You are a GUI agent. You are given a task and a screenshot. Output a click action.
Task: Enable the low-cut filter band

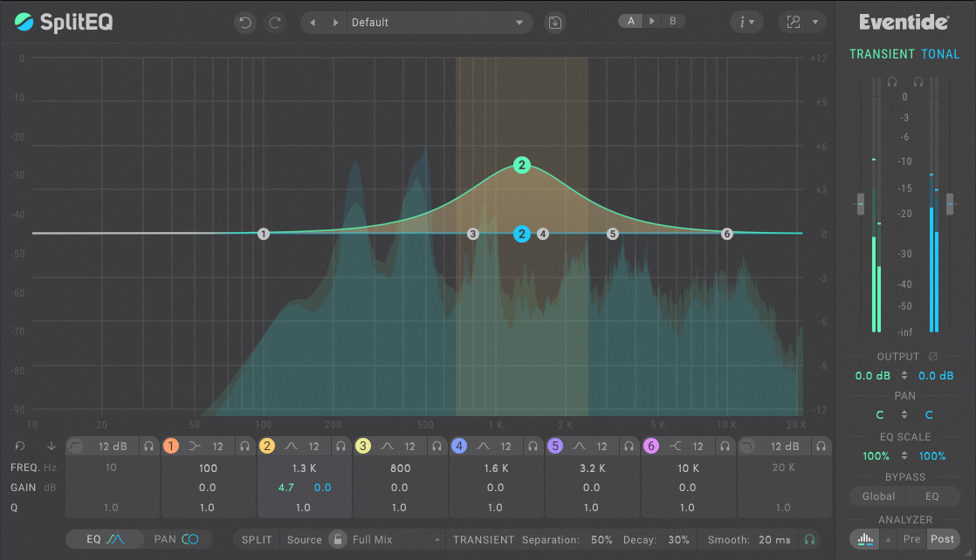75,446
